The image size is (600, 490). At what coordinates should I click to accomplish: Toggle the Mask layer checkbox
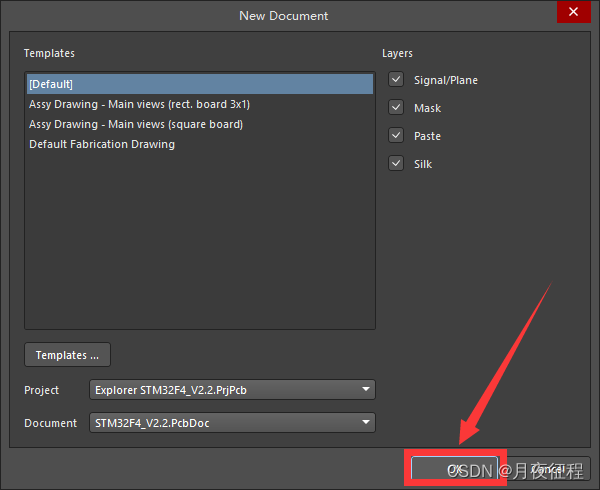click(x=396, y=107)
